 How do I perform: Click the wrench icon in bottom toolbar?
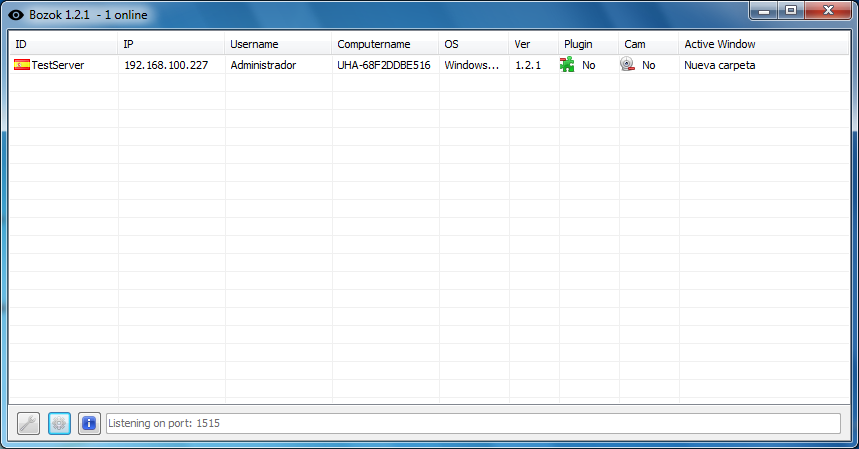(29, 423)
